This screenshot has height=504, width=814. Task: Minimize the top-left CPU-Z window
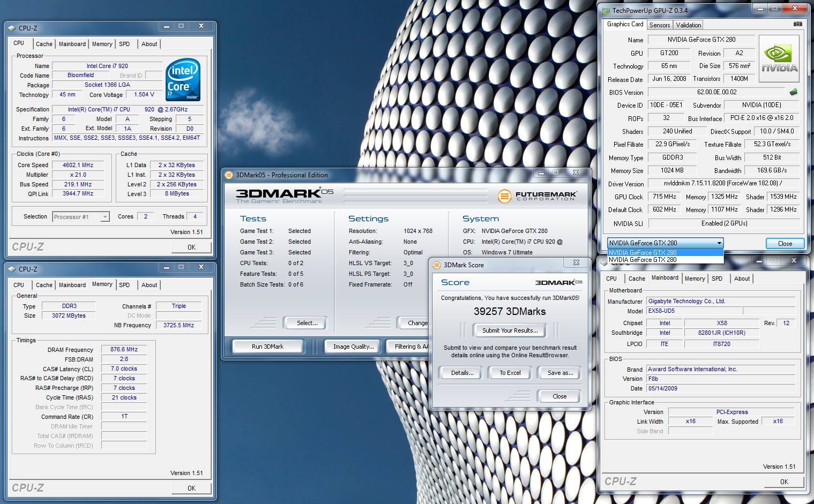167,26
